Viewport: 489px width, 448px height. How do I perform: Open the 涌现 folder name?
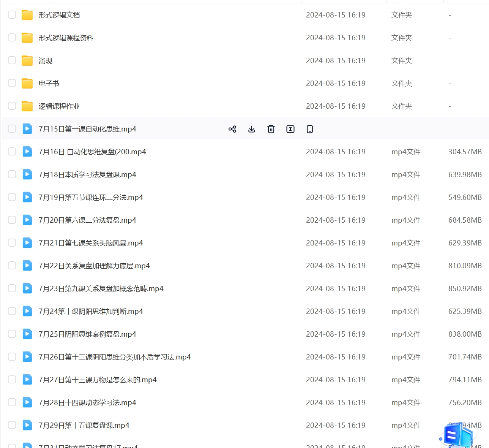coord(46,61)
